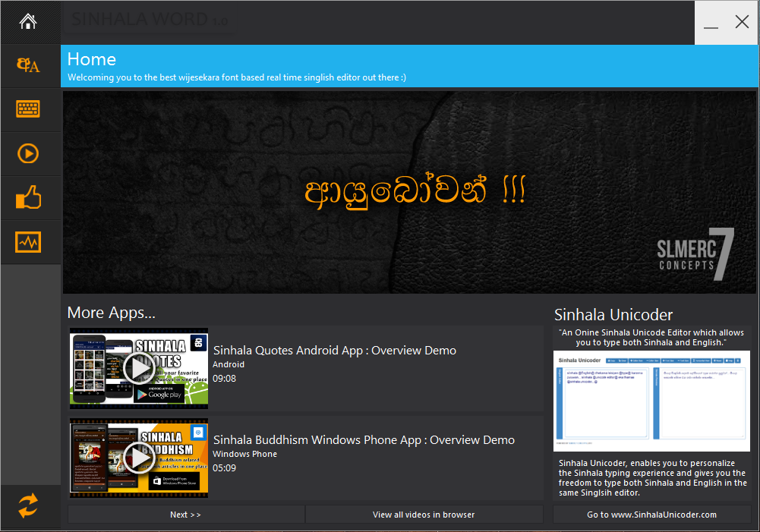Screen dimensions: 760x532
Task: Click the Ayubowan welcome banner image
Action: 409,192
